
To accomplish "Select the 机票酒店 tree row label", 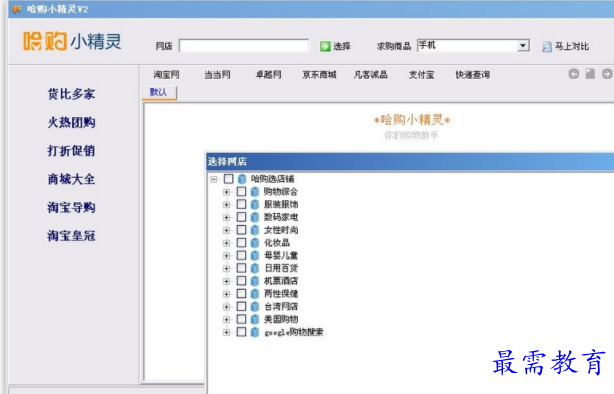I will pos(281,281).
